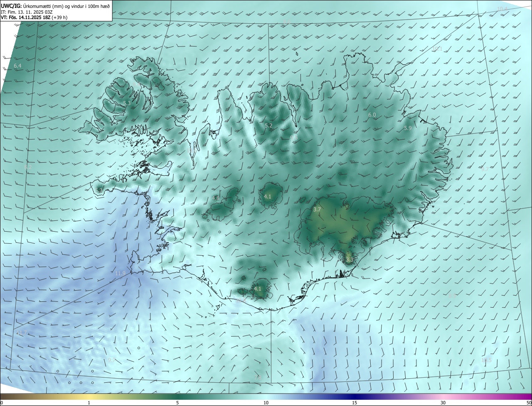This screenshot has width=532, height=406.
Task: Click the UWC/IG map title line
Action: pos(55,5)
